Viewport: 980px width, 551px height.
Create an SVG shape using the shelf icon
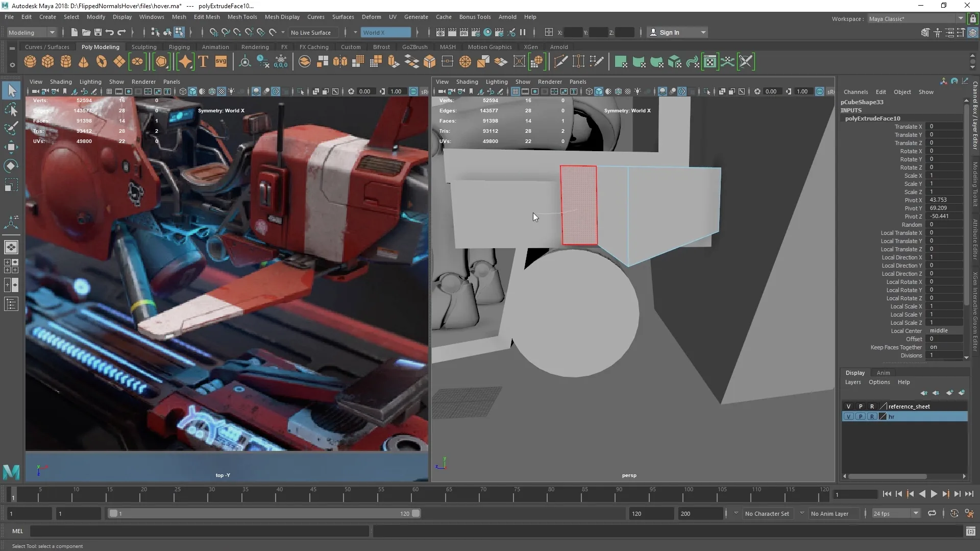(220, 61)
